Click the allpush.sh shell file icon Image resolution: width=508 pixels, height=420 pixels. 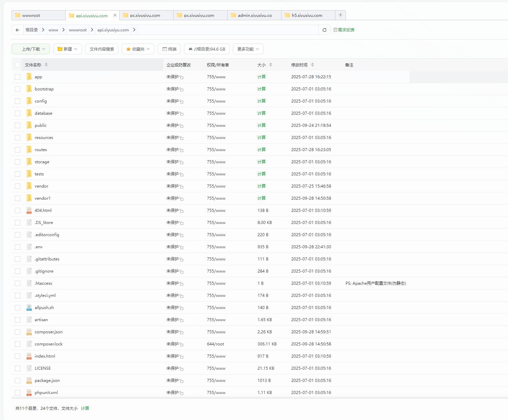tap(29, 308)
